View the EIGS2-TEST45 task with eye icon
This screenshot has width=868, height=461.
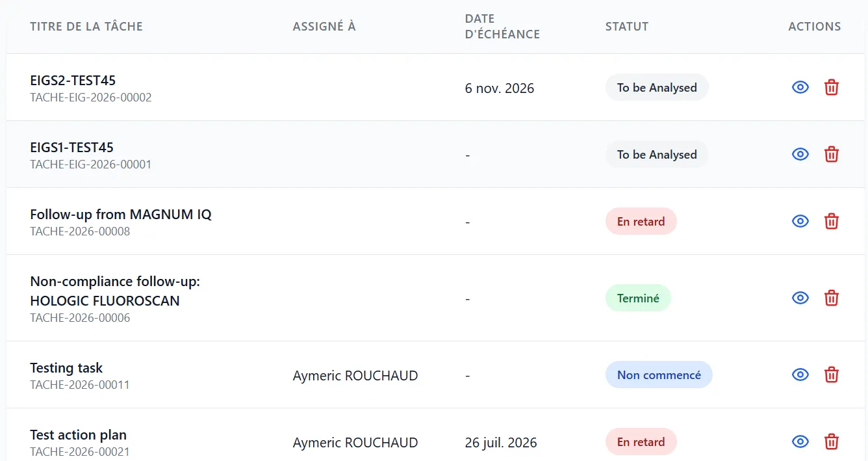click(800, 87)
